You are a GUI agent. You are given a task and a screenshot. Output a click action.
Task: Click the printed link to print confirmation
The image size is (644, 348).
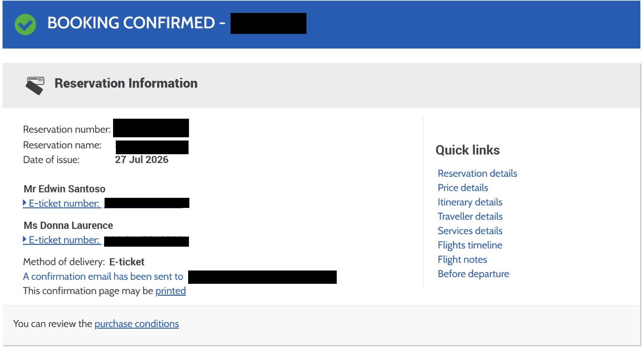point(170,291)
